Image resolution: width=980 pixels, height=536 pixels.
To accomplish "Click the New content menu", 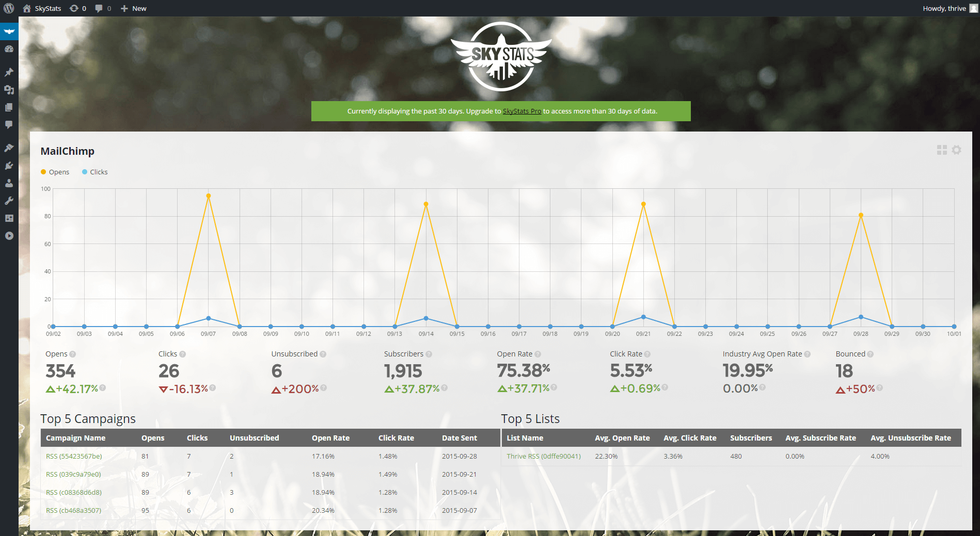I will click(134, 8).
